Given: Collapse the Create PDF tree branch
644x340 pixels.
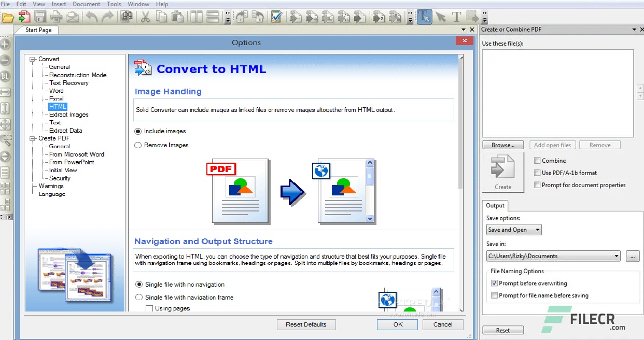Looking at the screenshot, I should tap(32, 138).
